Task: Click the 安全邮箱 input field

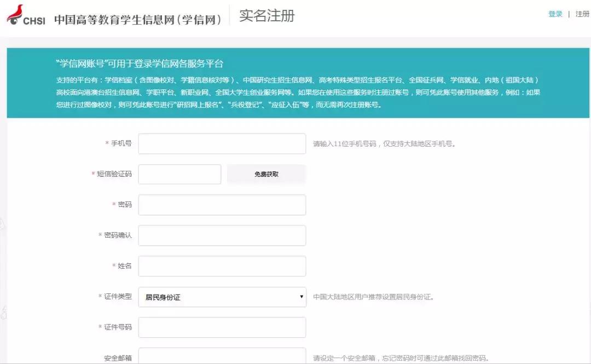Action: (x=222, y=356)
